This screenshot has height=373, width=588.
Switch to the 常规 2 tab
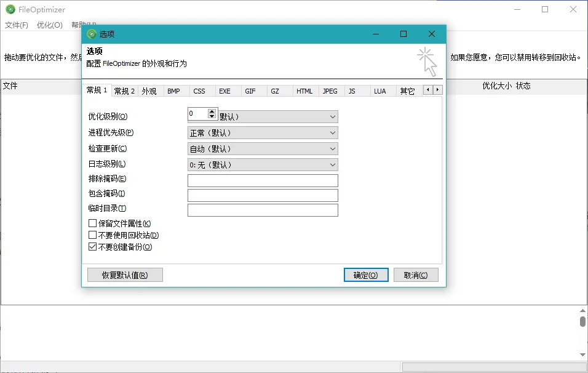click(124, 91)
